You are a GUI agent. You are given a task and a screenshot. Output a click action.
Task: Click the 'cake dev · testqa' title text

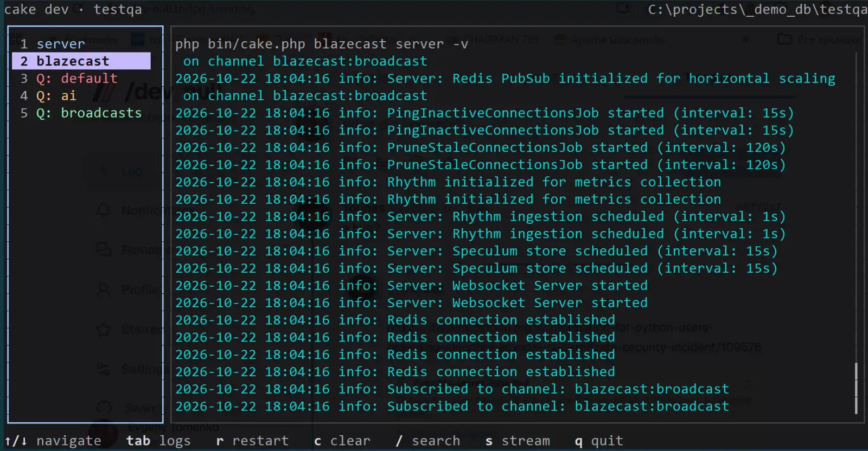pyautogui.click(x=73, y=9)
